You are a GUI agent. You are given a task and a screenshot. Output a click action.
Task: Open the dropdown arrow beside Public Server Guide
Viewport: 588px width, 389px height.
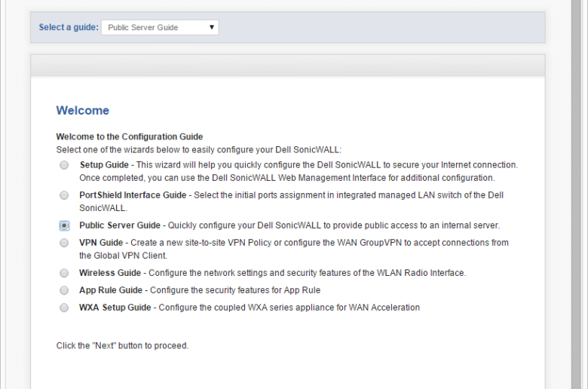click(x=212, y=27)
